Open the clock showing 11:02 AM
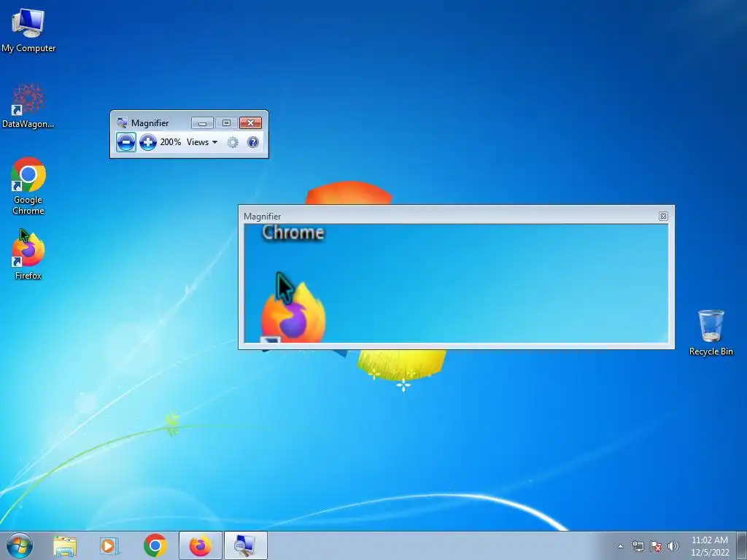 coord(710,546)
